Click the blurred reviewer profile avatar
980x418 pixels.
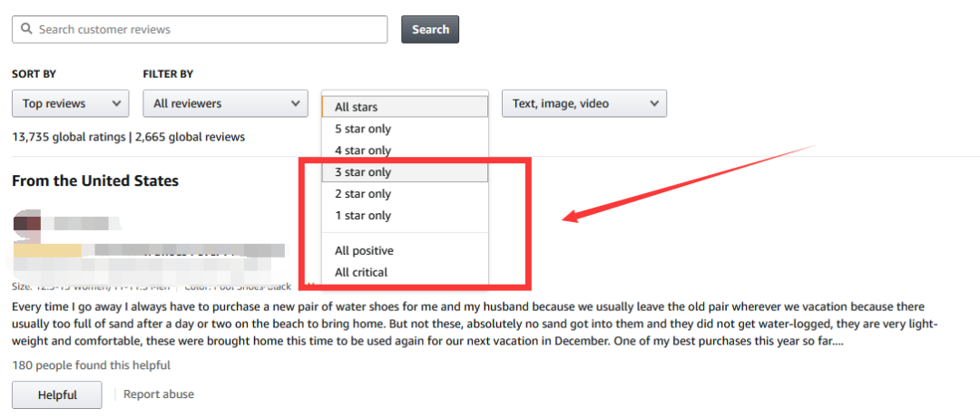27,222
